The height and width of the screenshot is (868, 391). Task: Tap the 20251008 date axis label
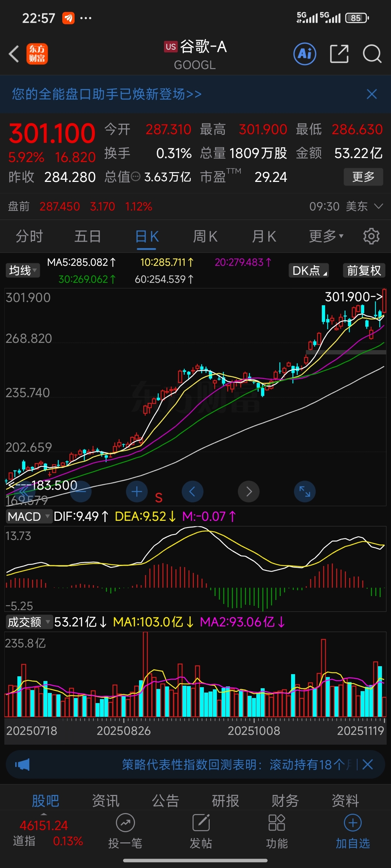point(254,731)
